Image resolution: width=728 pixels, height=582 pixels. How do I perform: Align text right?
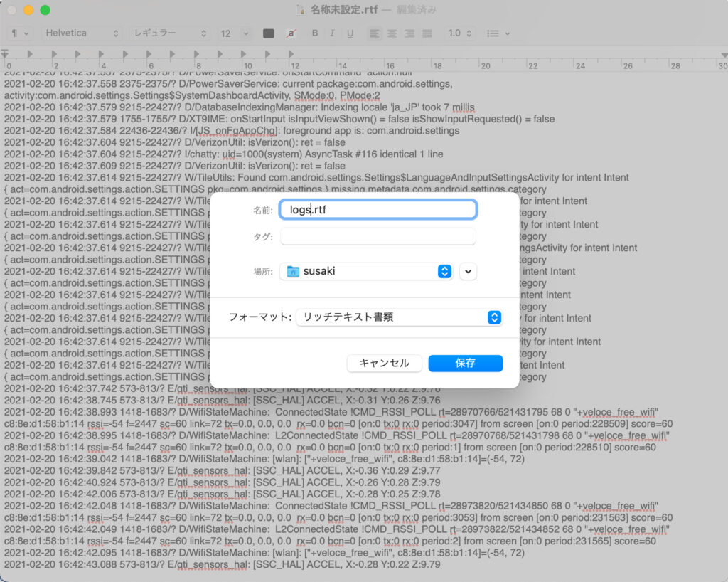click(409, 33)
